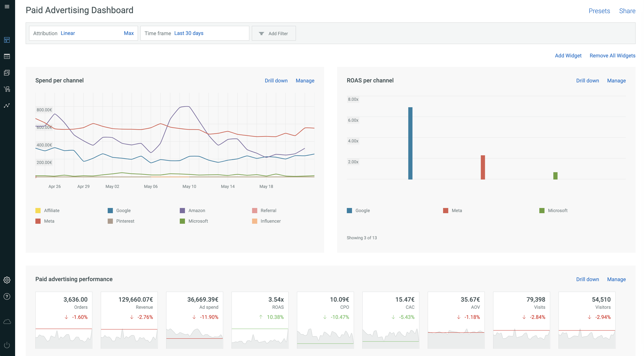Manage the Paid advertising performance widget

tap(617, 279)
